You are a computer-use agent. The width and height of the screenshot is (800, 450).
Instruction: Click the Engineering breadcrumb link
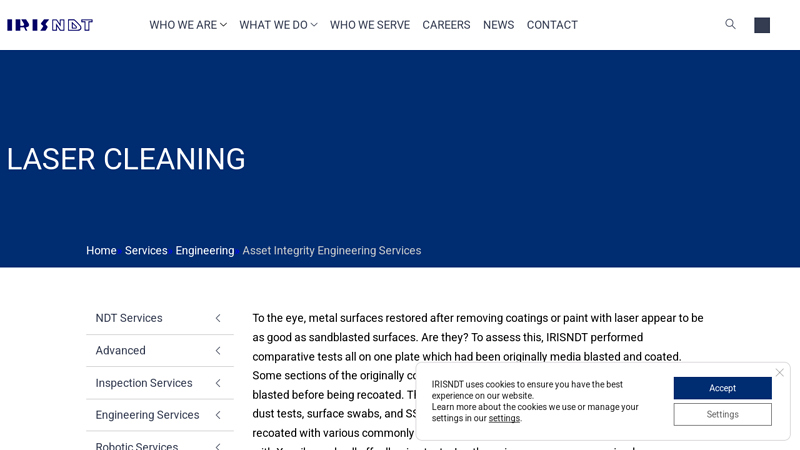click(x=205, y=251)
